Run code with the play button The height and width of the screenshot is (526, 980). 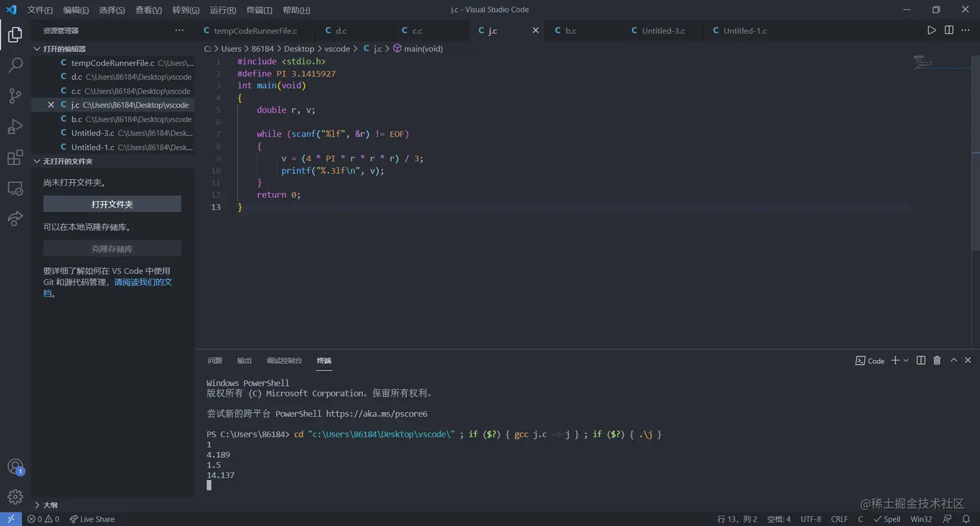931,30
